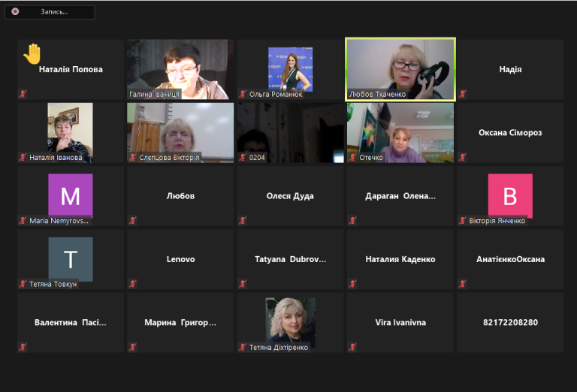Click the Галина Іваниця name label
Image resolution: width=577 pixels, height=392 pixels.
(x=154, y=94)
